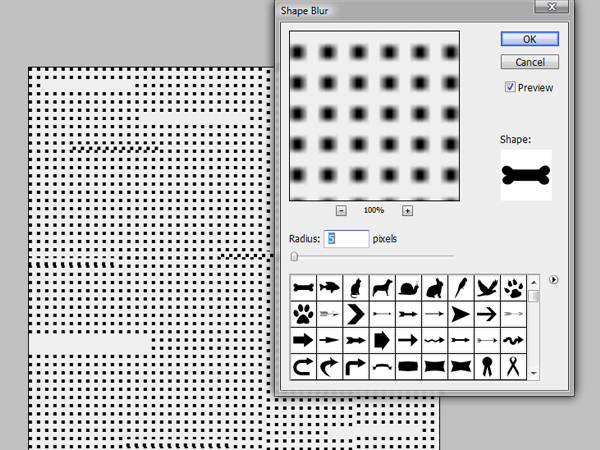Choose the curved swoosh arrow shape

tap(329, 367)
